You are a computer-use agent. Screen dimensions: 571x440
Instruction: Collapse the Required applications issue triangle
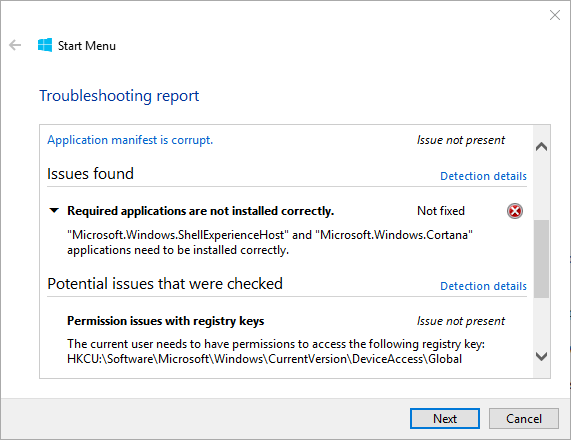54,211
